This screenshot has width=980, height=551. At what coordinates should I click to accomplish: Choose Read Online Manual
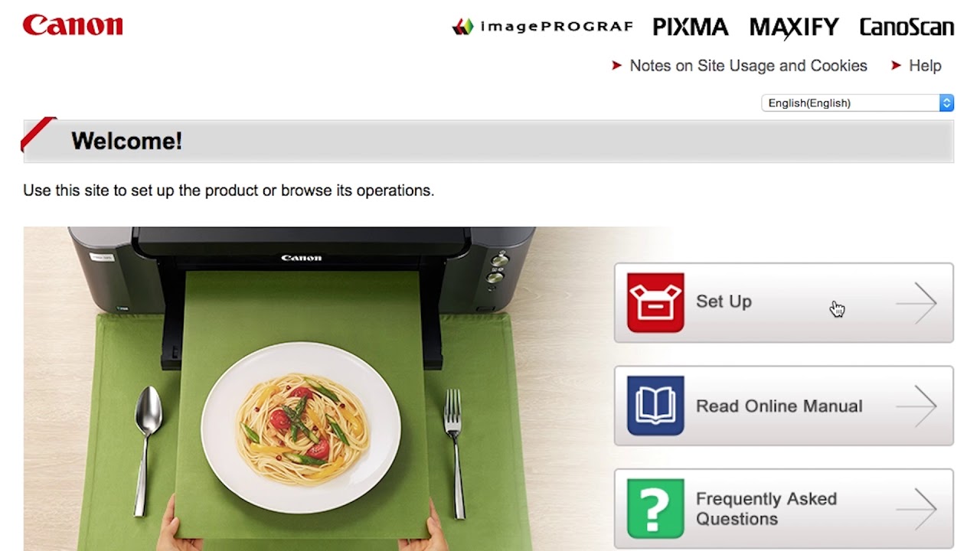pyautogui.click(x=779, y=406)
